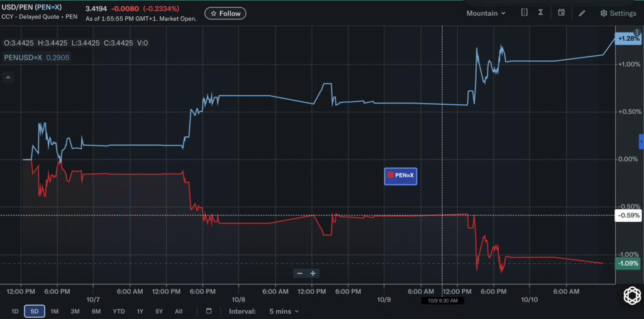Image resolution: width=644 pixels, height=319 pixels.
Task: Click the red PEN=X color swatch
Action: coord(391,175)
